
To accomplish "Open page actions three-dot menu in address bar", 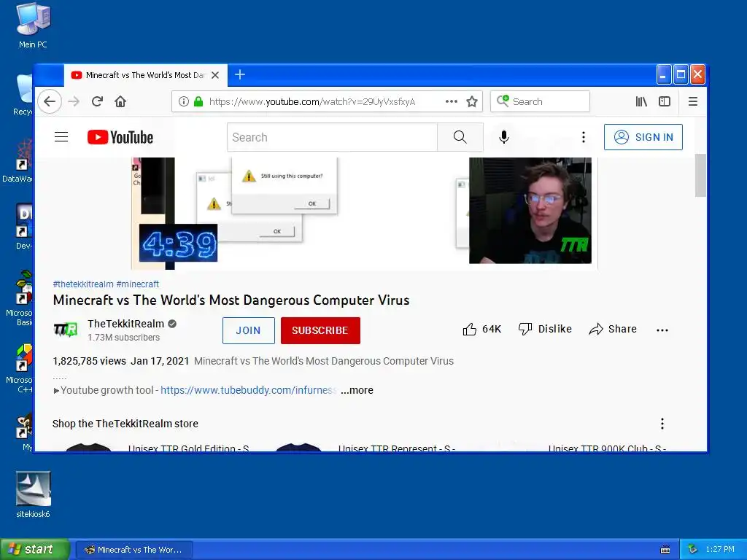I will 451,101.
